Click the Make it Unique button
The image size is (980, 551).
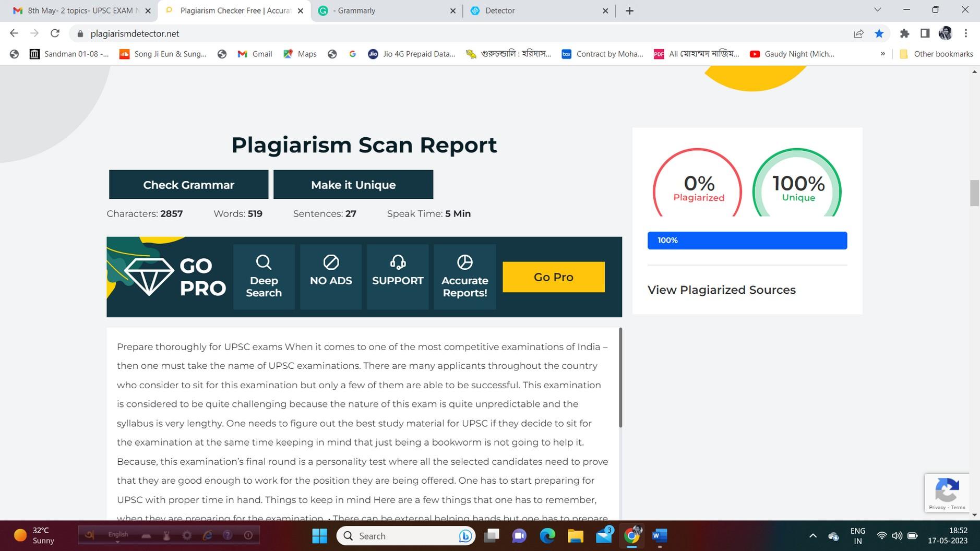353,185
